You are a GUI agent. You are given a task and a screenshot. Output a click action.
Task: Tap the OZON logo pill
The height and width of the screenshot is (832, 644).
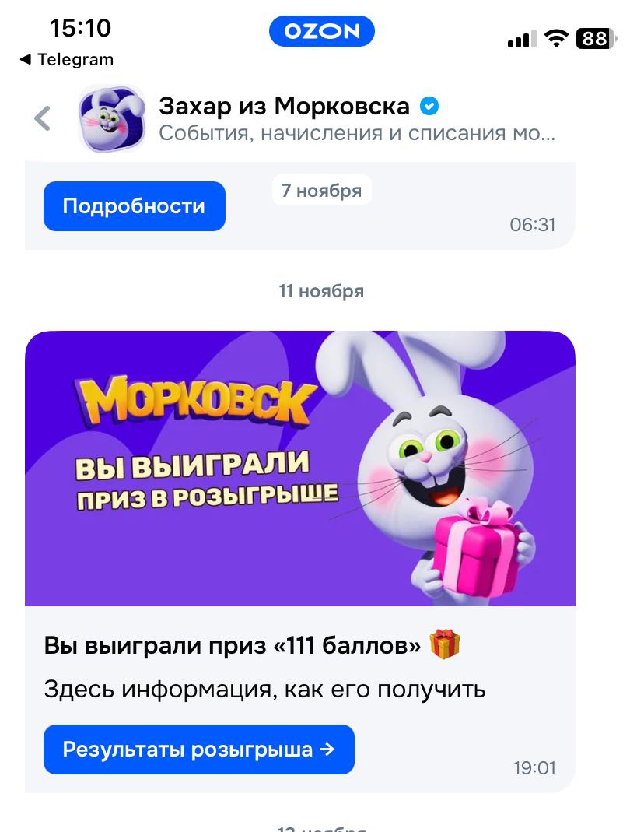322,31
